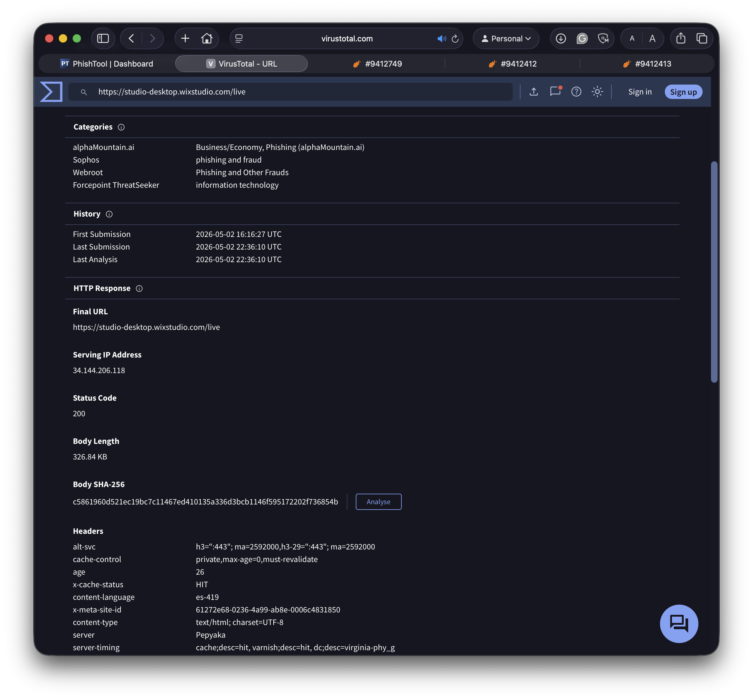Select content-language value es-419

207,597
